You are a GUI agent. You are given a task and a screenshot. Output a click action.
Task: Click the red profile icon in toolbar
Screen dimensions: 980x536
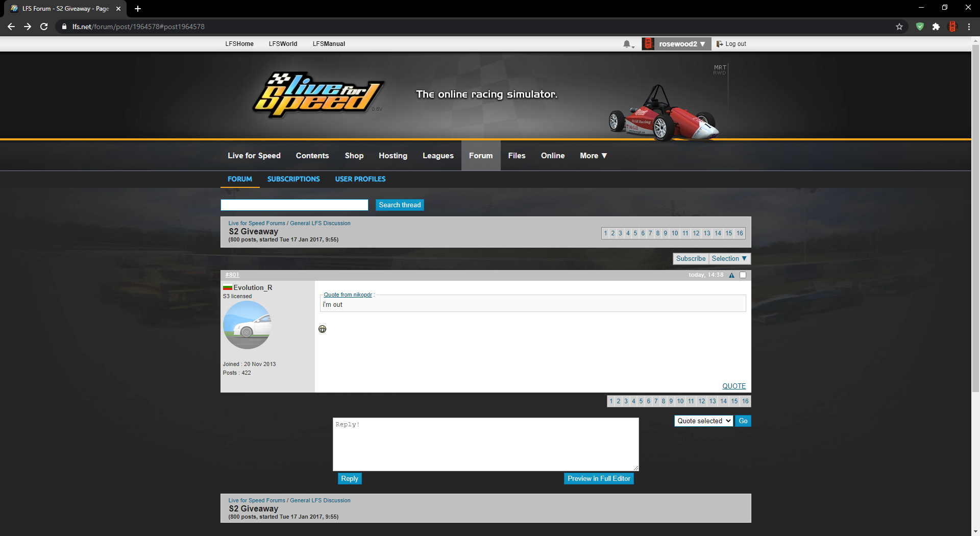(952, 27)
